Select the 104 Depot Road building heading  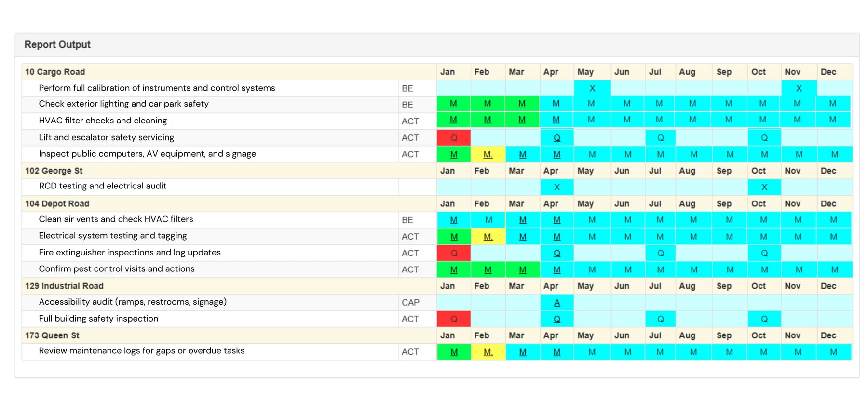(x=57, y=203)
